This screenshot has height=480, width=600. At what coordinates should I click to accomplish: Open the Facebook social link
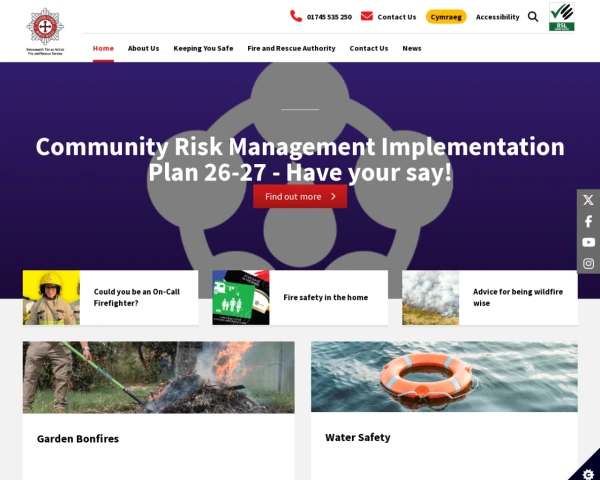pyautogui.click(x=588, y=221)
